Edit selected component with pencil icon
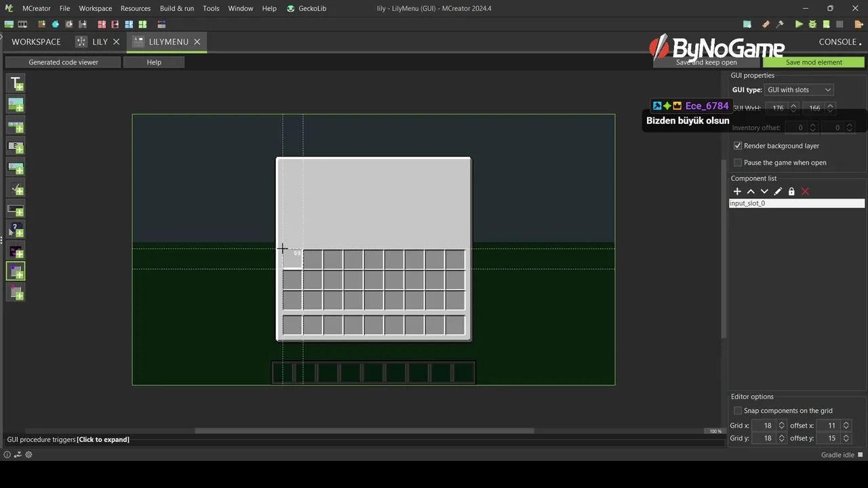This screenshot has width=868, height=488. [x=778, y=192]
